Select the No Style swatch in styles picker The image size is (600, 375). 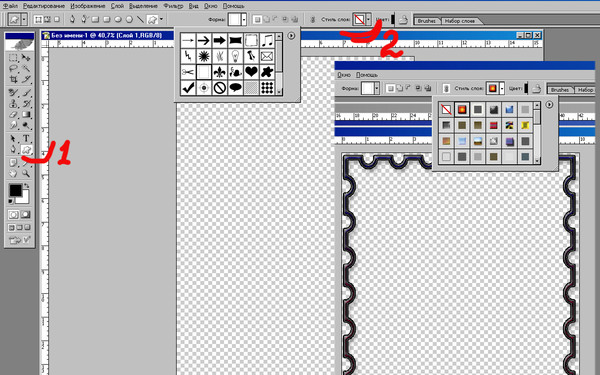pos(446,110)
